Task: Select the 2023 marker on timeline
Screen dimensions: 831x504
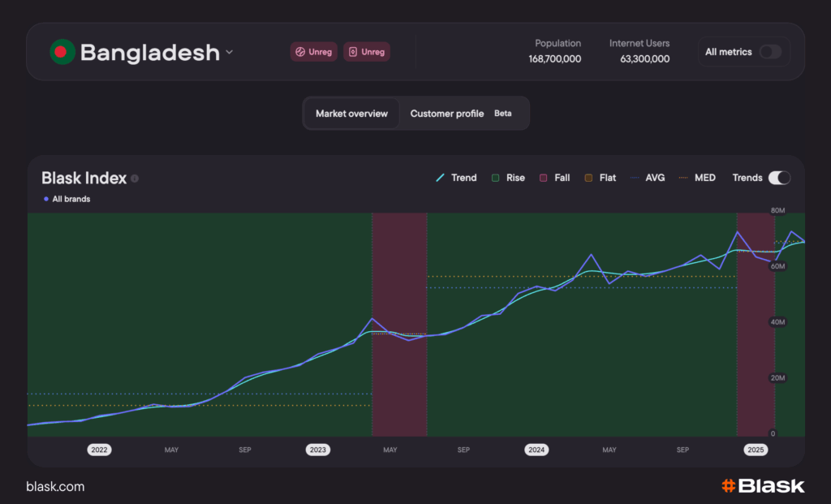Action: 318,450
